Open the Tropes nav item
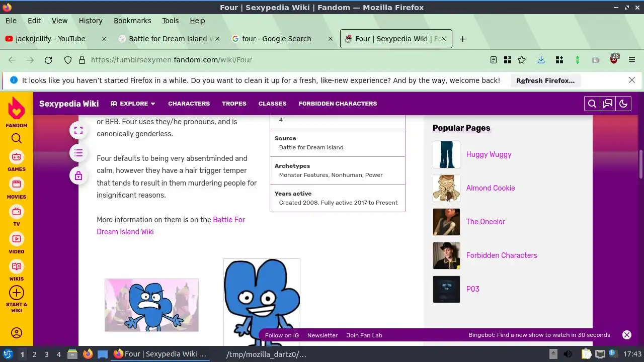Viewport: 644px width, 362px height. tap(234, 104)
